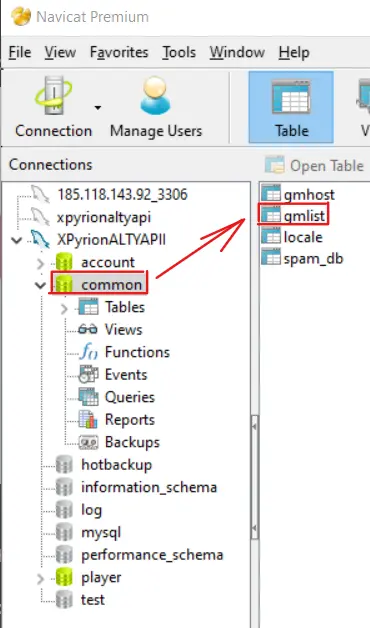Click the Events clock icon
Viewport: 370px width, 628px height.
(x=88, y=374)
